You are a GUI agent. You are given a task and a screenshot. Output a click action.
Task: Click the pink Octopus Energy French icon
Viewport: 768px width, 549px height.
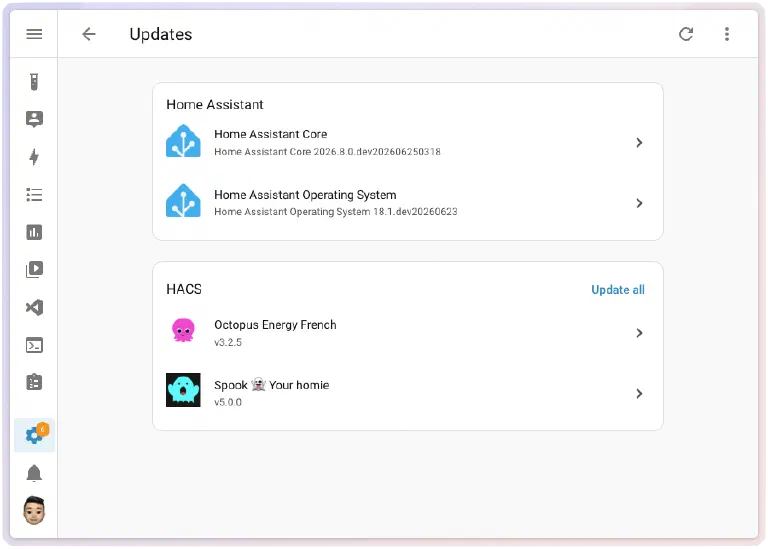pyautogui.click(x=183, y=330)
